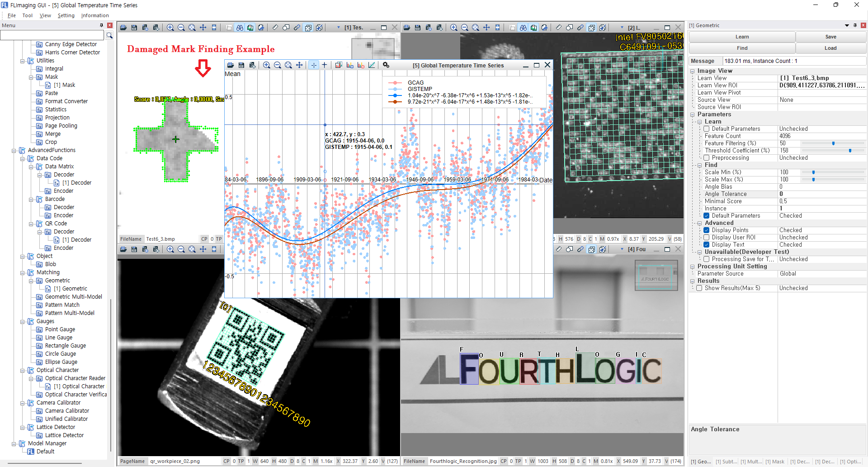This screenshot has height=467, width=868.
Task: Collapse Image View property group
Action: (x=692, y=71)
